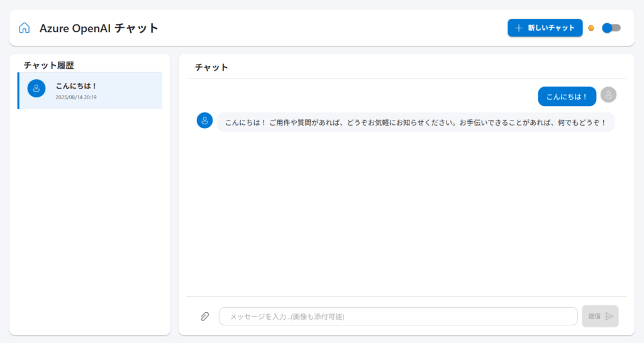The width and height of the screenshot is (644, 343).
Task: Click the blue assistant avatar in chat
Action: point(204,120)
